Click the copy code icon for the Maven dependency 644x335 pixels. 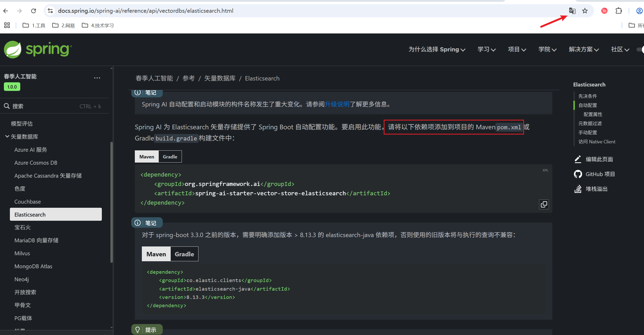544,204
